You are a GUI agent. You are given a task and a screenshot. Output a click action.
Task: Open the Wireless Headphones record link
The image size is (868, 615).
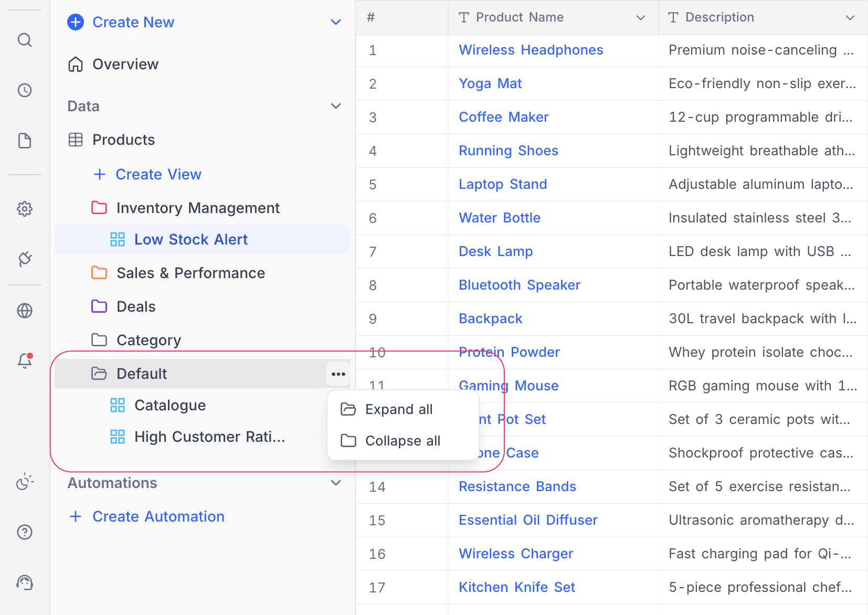pyautogui.click(x=531, y=50)
